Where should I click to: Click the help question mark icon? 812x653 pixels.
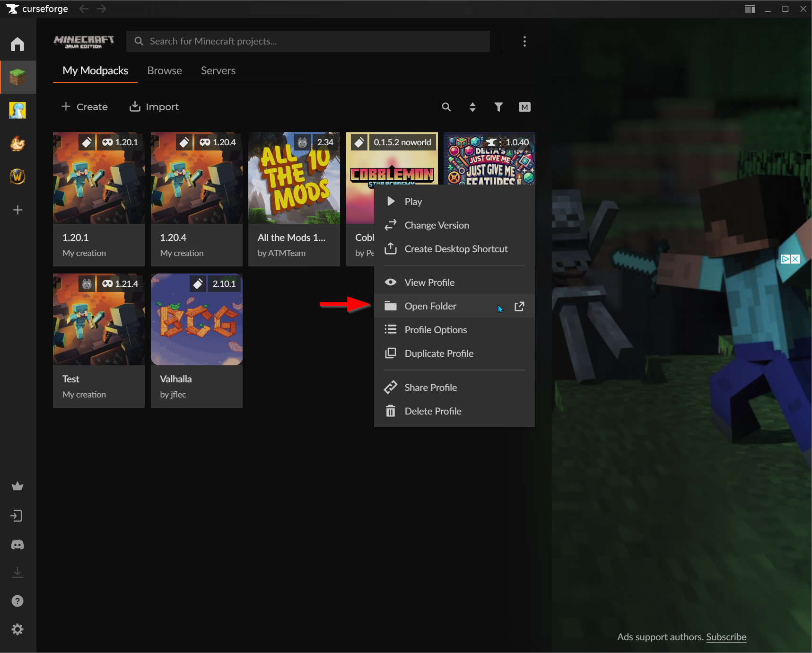(x=17, y=601)
